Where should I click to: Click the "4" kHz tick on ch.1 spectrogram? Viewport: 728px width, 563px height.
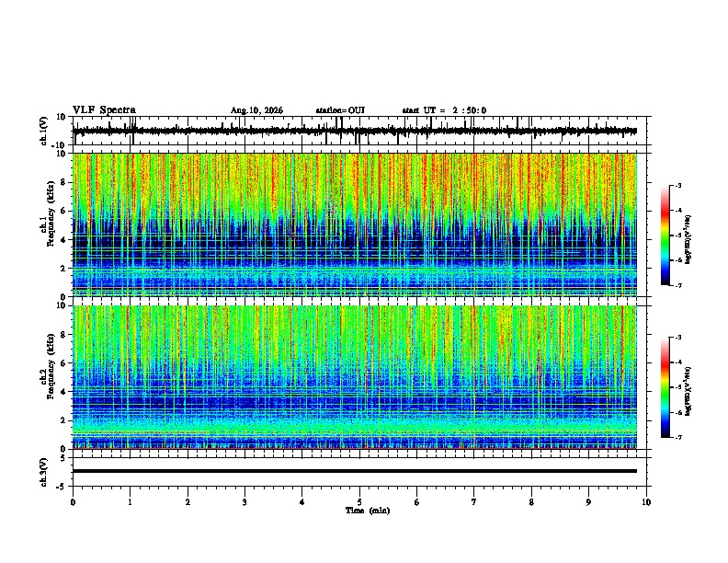tap(63, 240)
